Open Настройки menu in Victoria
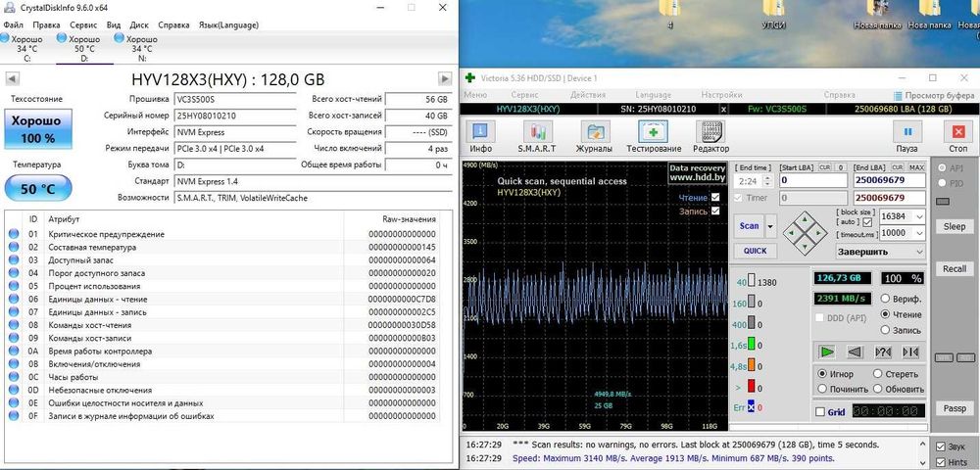This screenshot has width=980, height=470. (721, 95)
